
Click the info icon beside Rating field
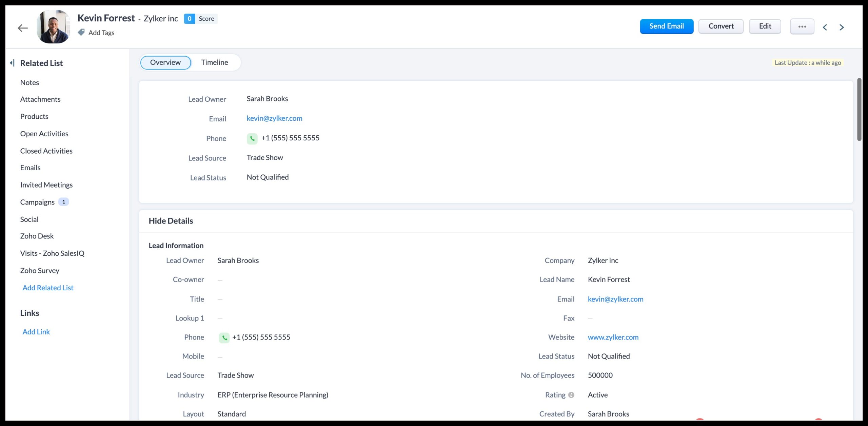click(x=572, y=395)
